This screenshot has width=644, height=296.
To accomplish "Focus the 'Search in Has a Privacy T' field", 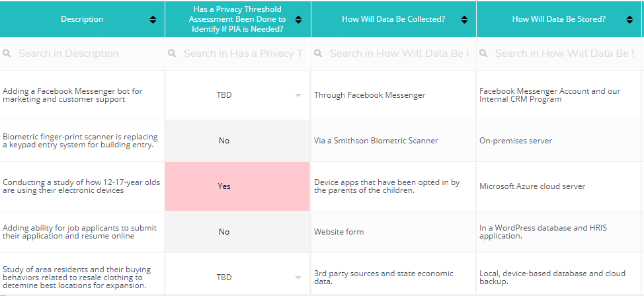I will tap(243, 54).
